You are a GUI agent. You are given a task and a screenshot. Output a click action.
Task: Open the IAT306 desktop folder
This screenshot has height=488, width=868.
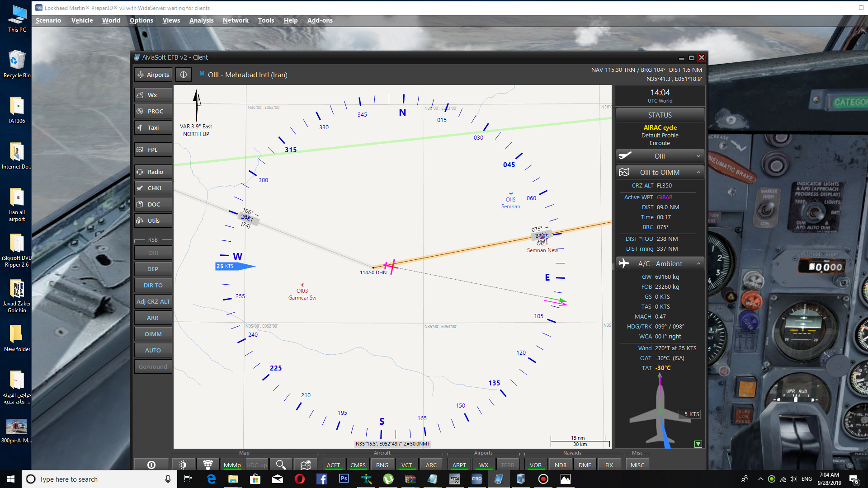click(x=17, y=110)
